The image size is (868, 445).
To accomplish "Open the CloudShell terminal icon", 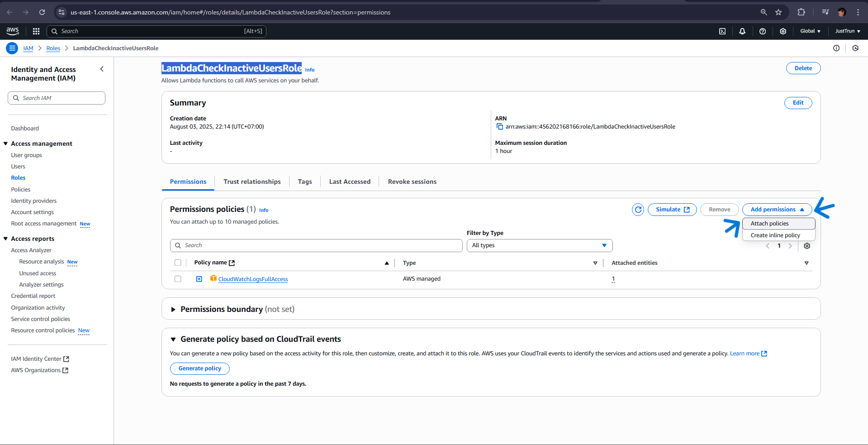I will tap(722, 31).
